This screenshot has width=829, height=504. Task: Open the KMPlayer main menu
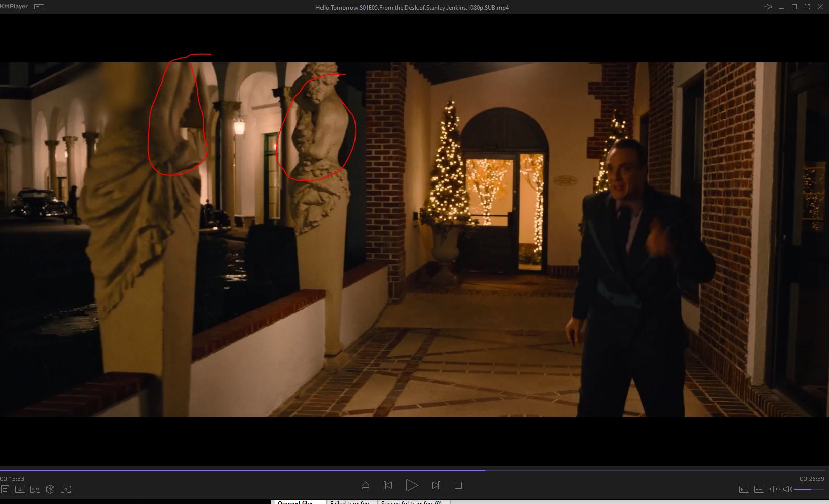pos(14,7)
